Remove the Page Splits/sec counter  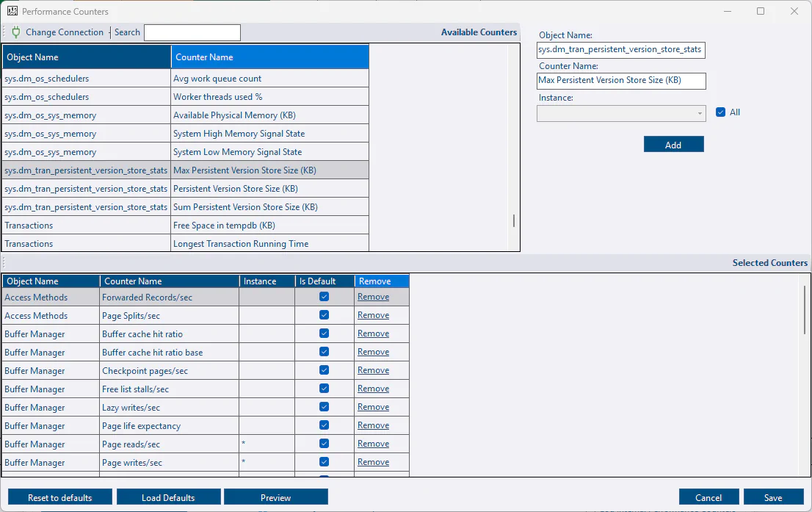(373, 315)
